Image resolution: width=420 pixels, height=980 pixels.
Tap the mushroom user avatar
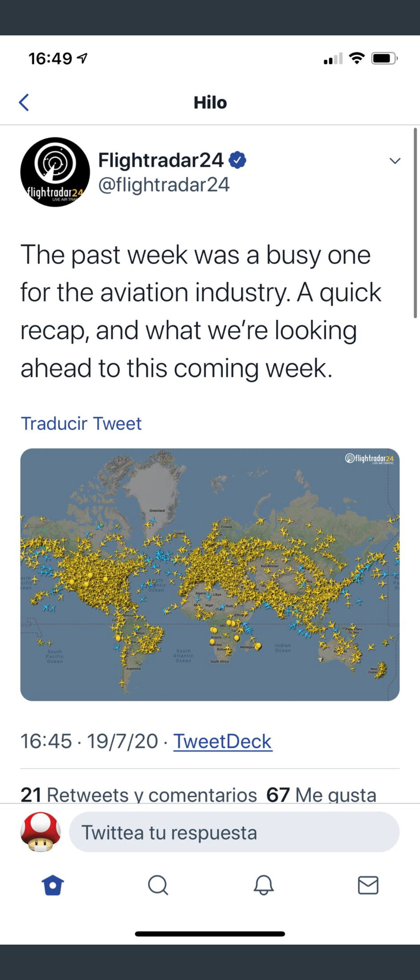pos(40,832)
